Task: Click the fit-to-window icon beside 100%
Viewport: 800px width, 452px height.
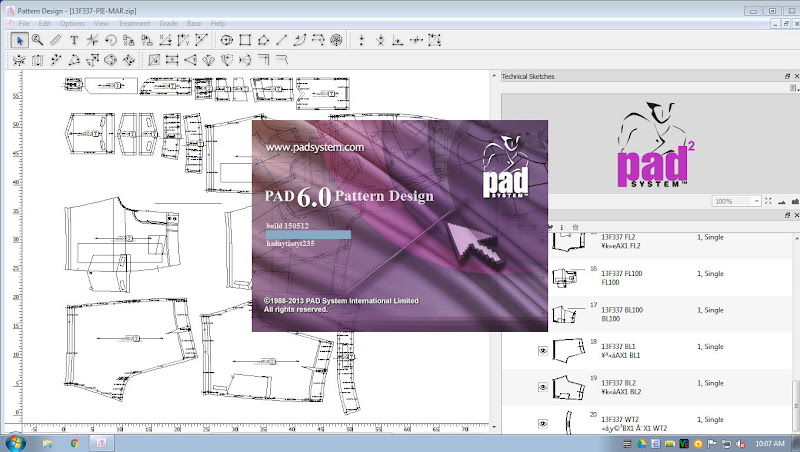Action: 768,201
